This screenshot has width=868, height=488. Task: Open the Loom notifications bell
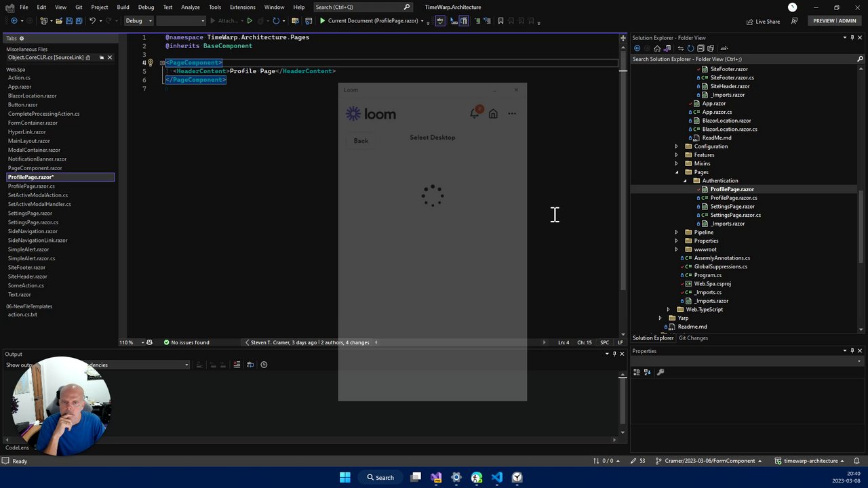point(475,113)
